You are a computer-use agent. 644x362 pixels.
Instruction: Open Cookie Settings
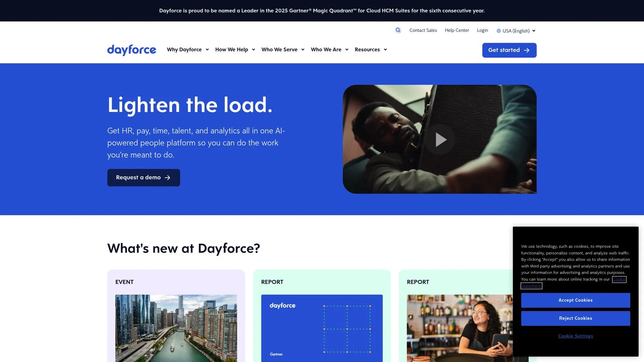coord(576,336)
